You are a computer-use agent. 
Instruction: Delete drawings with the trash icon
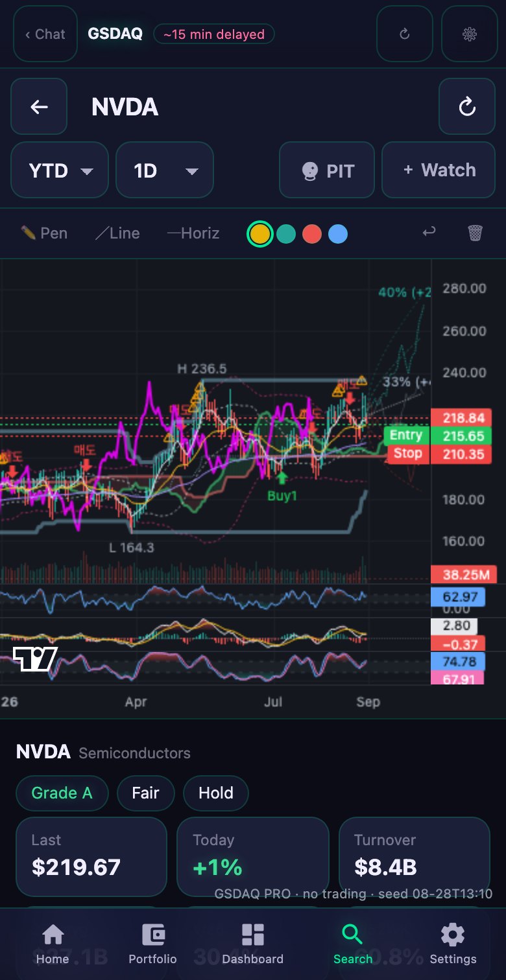coord(475,233)
